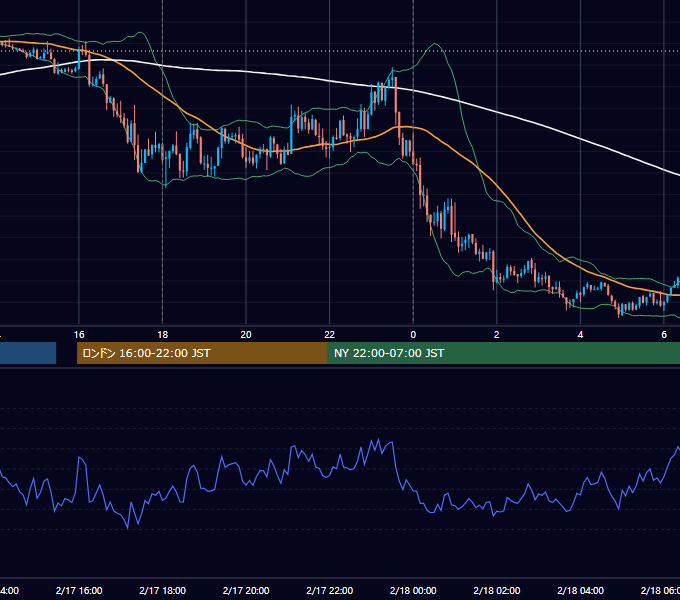Click the 2/17 20:00 time label
The width and height of the screenshot is (680, 600).
pos(246,590)
